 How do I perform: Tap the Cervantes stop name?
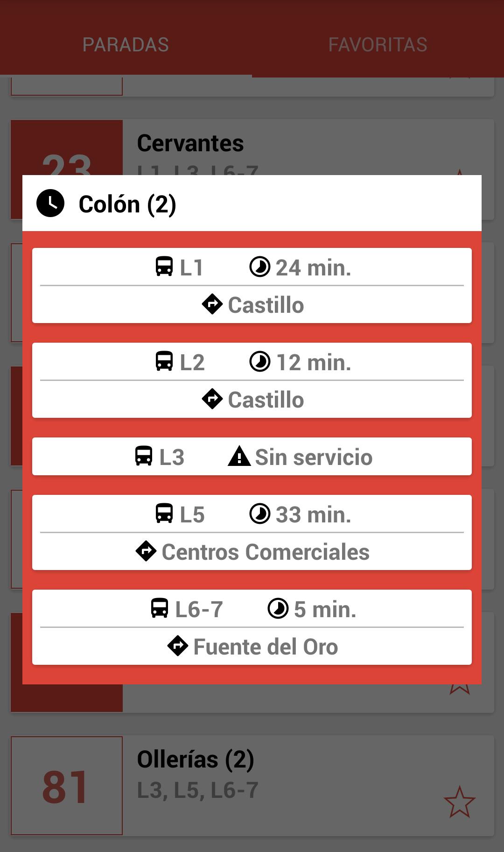coord(190,143)
